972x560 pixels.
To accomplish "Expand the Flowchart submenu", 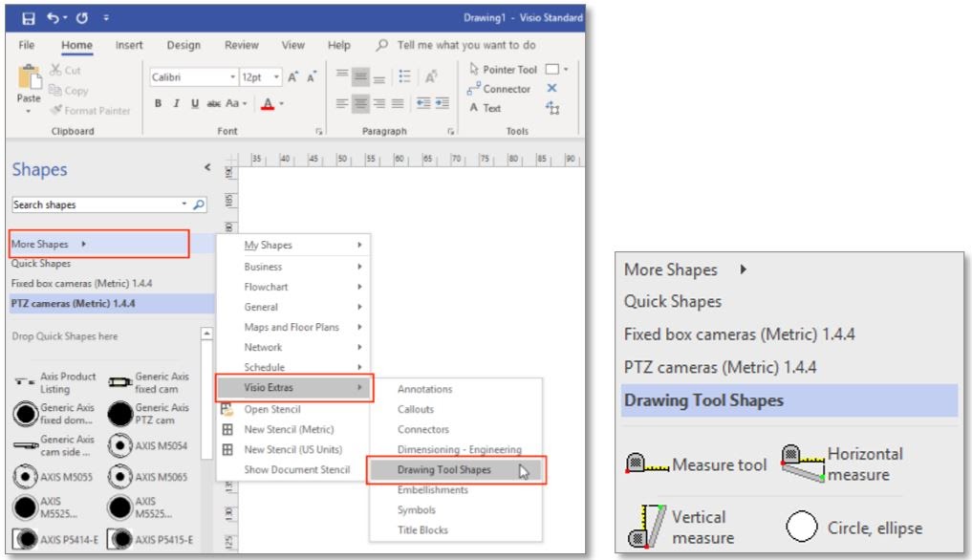I will 293,287.
